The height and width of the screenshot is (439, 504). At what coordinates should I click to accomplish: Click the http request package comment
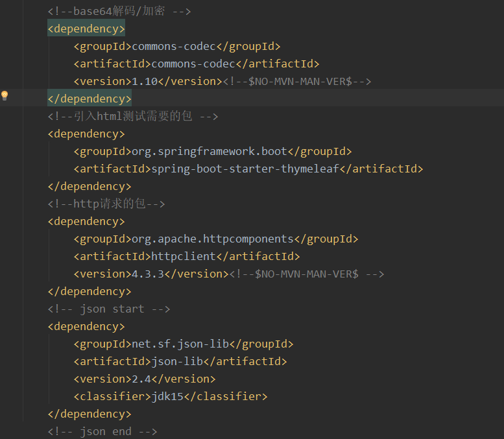coord(106,204)
